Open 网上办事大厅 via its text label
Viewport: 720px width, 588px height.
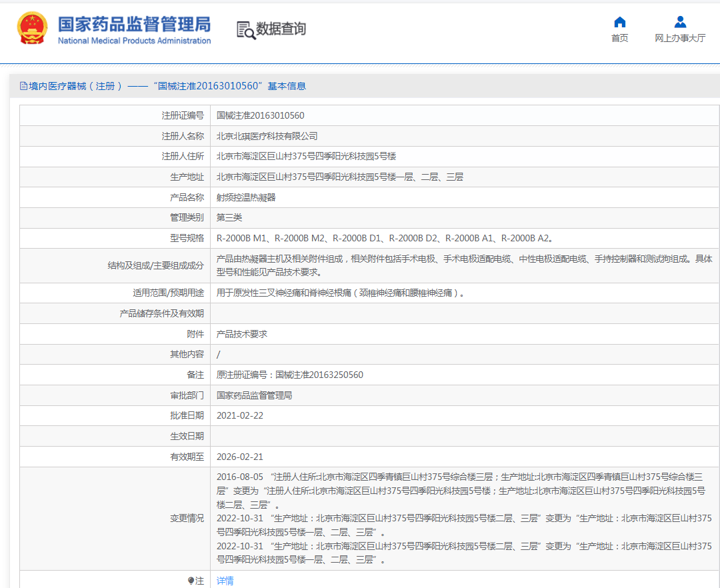679,38
